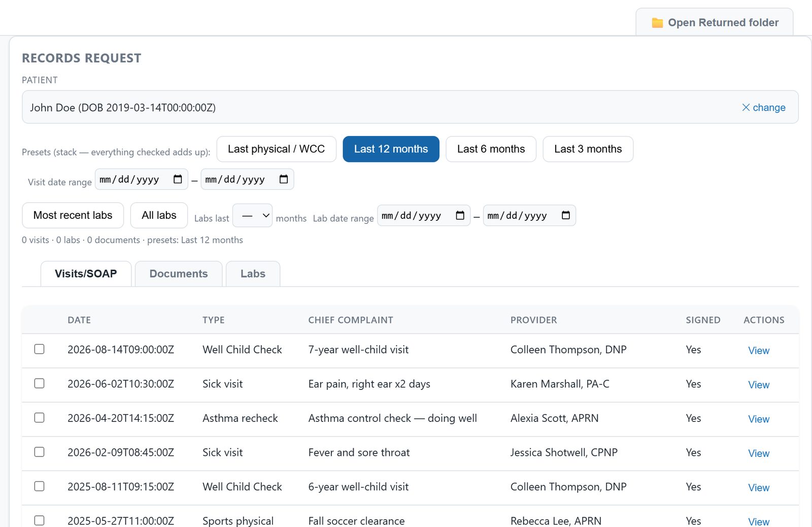Check the Fever and sore throat row

tap(39, 452)
